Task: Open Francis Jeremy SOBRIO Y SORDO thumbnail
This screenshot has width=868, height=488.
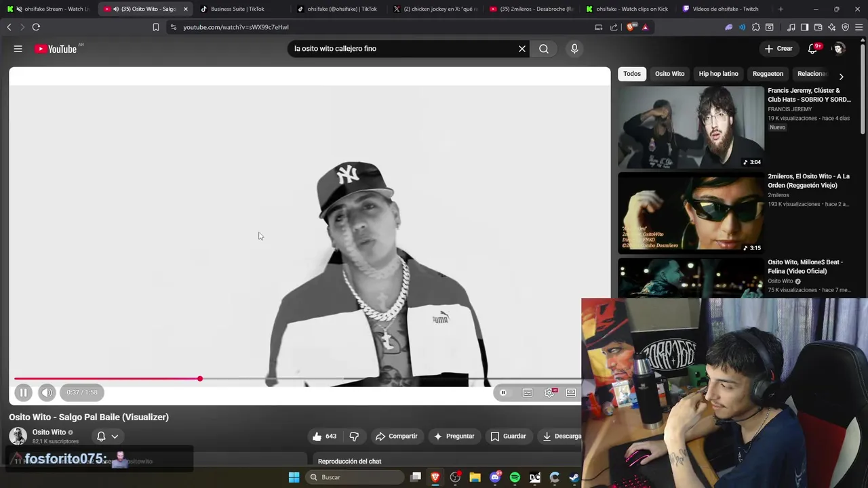Action: pyautogui.click(x=690, y=127)
